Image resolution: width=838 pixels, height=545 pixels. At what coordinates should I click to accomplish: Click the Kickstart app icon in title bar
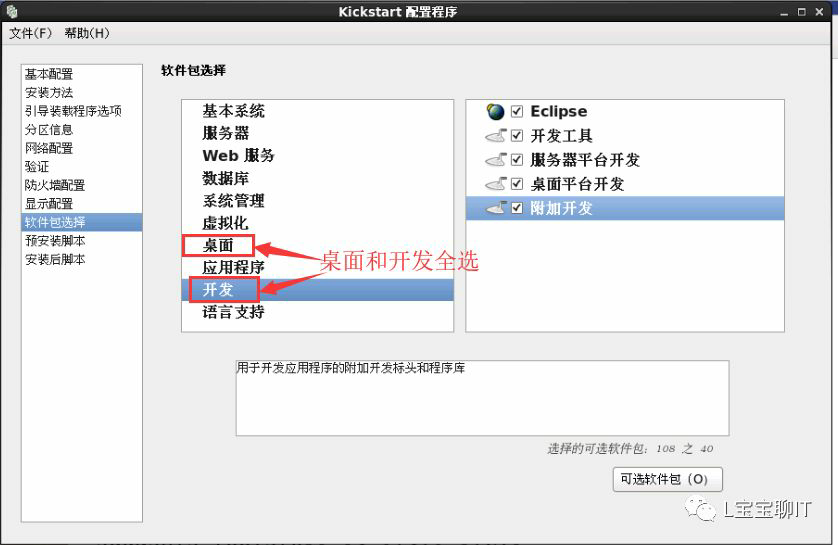point(12,11)
